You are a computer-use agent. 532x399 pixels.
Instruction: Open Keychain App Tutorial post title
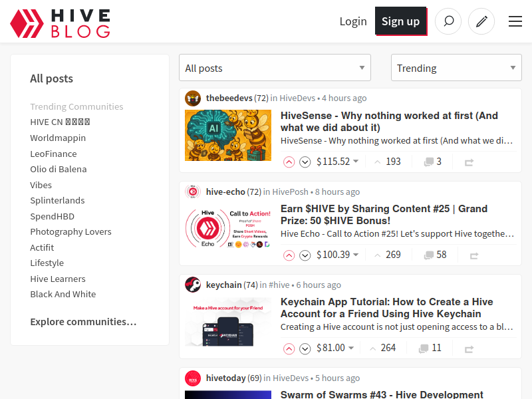pos(387,308)
